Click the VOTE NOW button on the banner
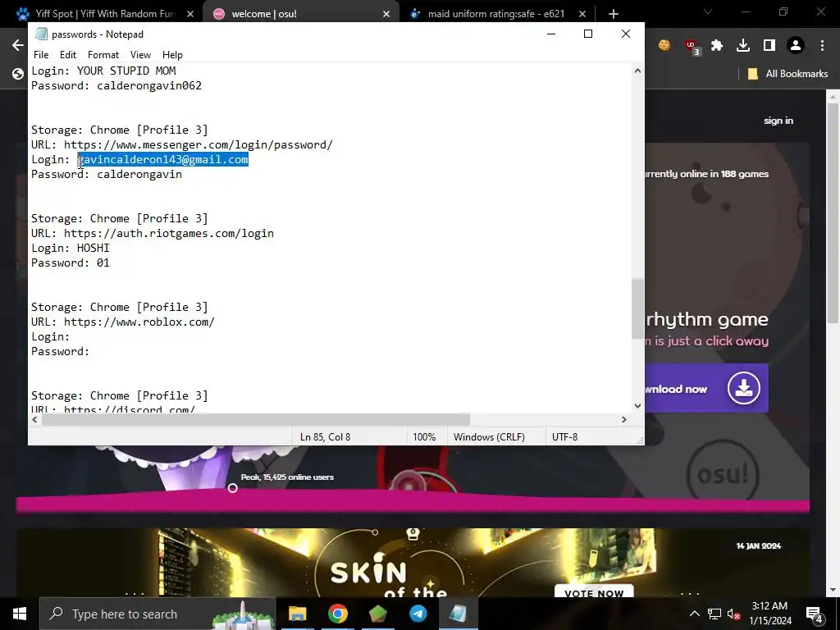The width and height of the screenshot is (840, 630). [x=594, y=592]
